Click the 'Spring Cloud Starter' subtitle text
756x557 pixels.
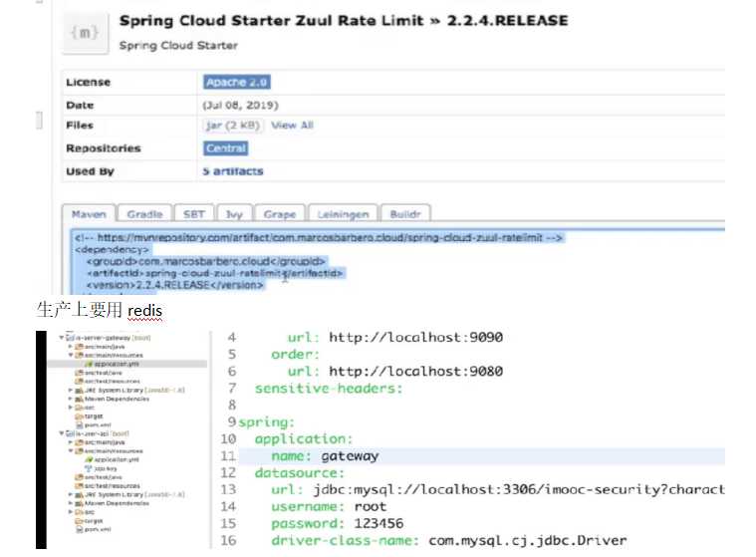(x=178, y=45)
